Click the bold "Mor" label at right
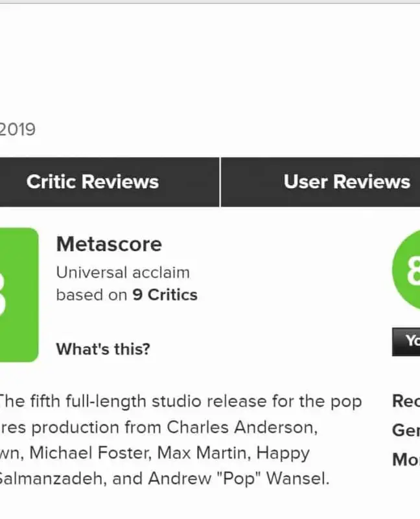The height and width of the screenshot is (519, 420). pos(406,459)
